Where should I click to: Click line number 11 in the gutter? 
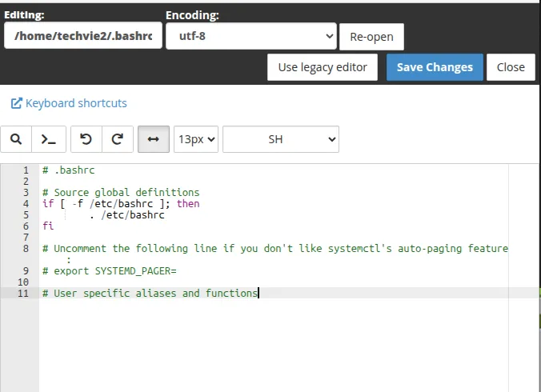[x=23, y=294]
